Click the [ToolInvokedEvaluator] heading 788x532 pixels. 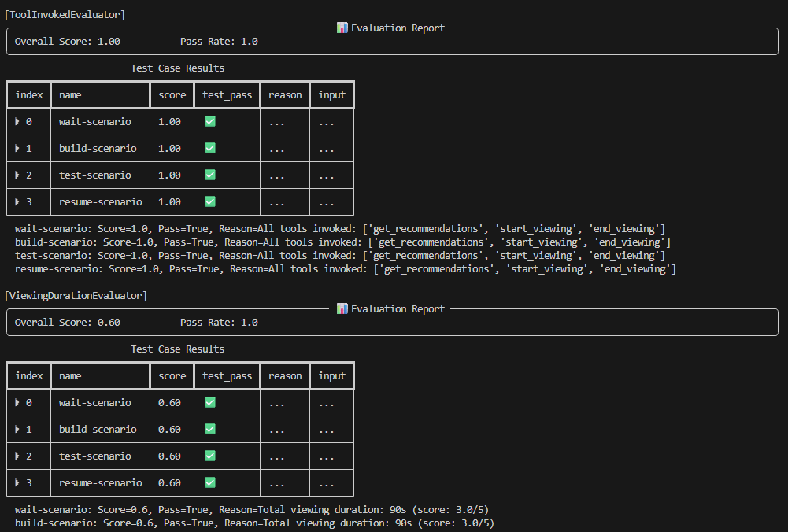click(x=65, y=15)
